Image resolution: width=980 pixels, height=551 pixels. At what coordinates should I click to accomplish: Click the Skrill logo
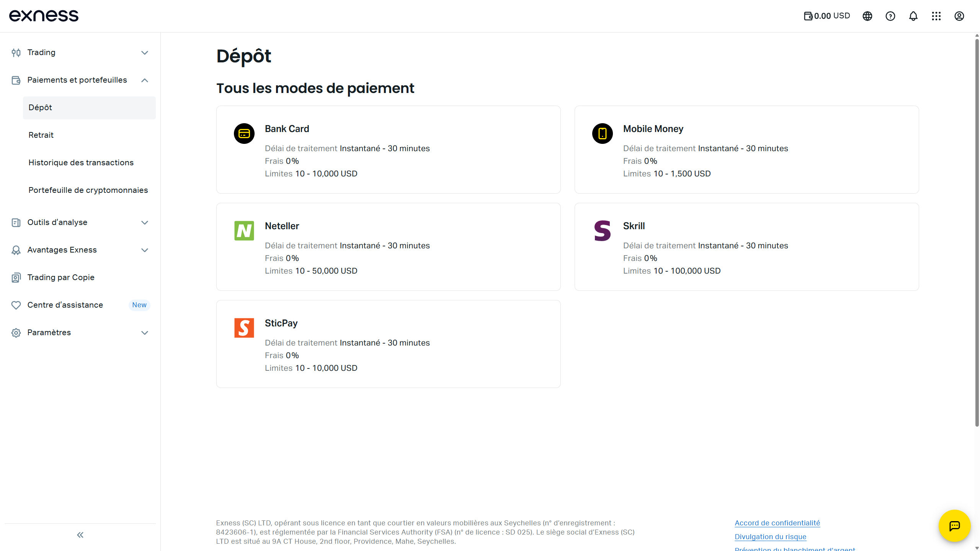pyautogui.click(x=603, y=231)
